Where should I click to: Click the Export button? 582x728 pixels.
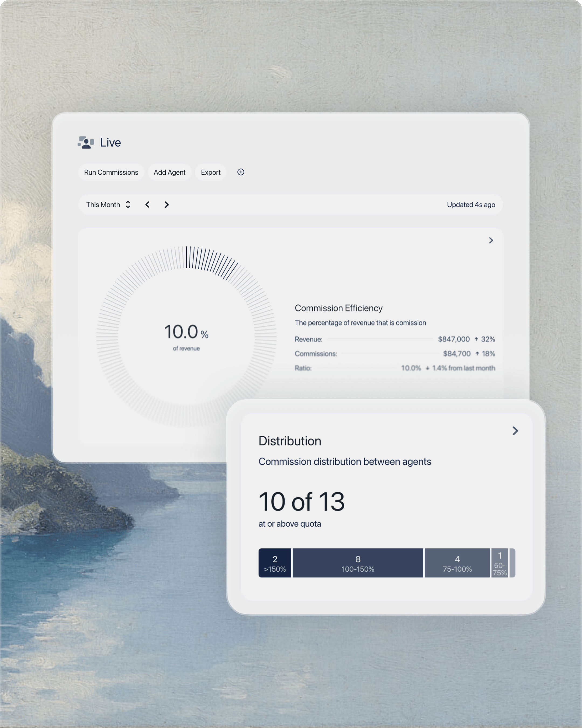coord(210,173)
